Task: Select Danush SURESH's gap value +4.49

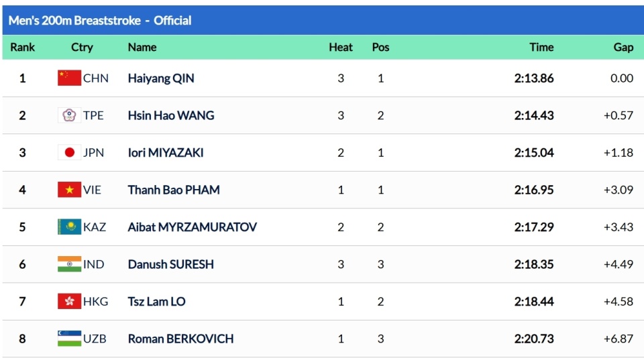Action: [618, 264]
